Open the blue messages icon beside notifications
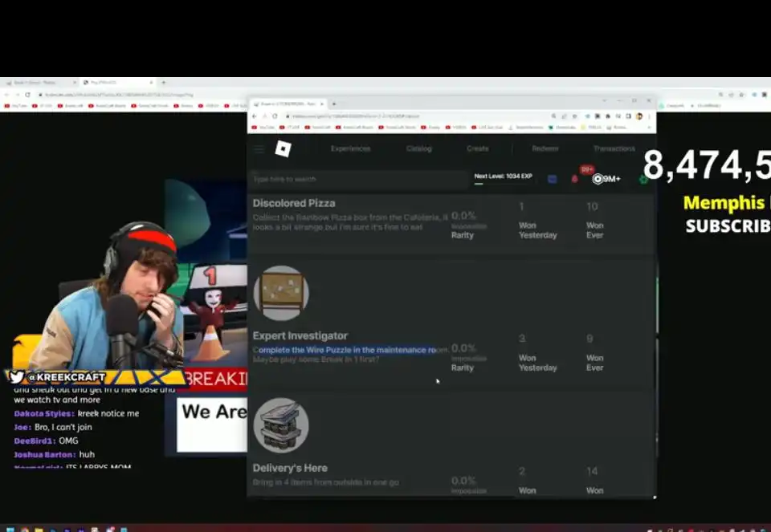 (553, 179)
